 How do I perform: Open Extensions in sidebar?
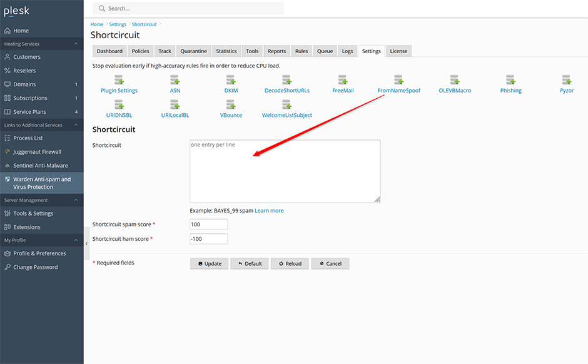[x=42, y=227]
